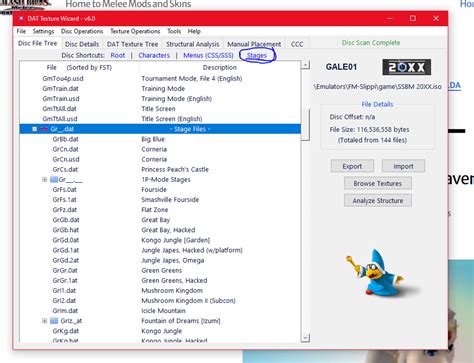Select GrI1.dat Mushroom Kingdom file
Image resolution: width=474 pixels, height=363 pixels.
pyautogui.click(x=160, y=290)
